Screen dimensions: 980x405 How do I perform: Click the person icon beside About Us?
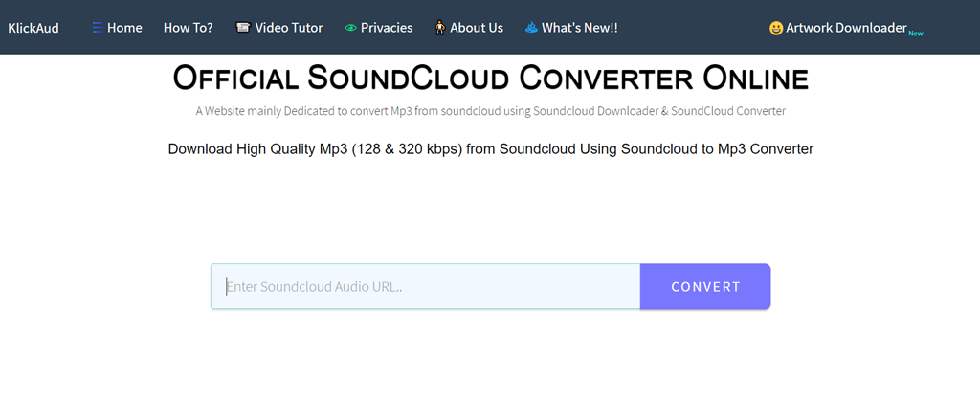coord(440,28)
